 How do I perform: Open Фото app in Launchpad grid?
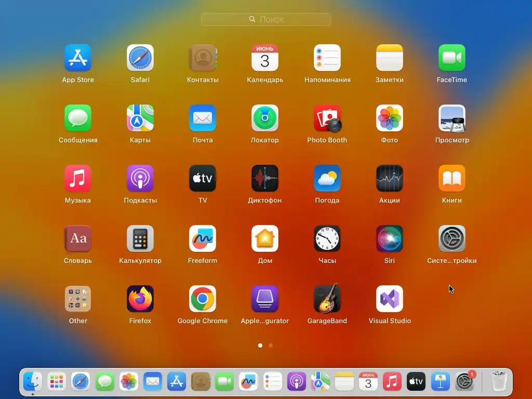coord(390,118)
